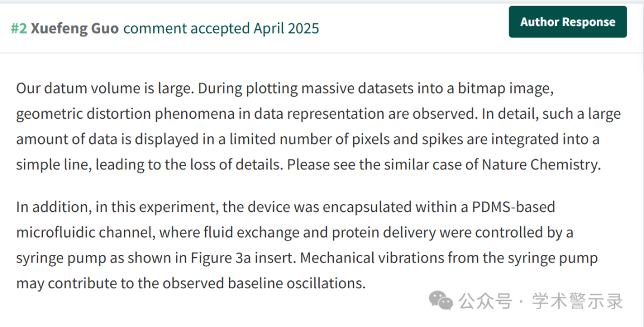Open Xuefeng Guo's author profile name
The height and width of the screenshot is (327, 644).
(75, 29)
